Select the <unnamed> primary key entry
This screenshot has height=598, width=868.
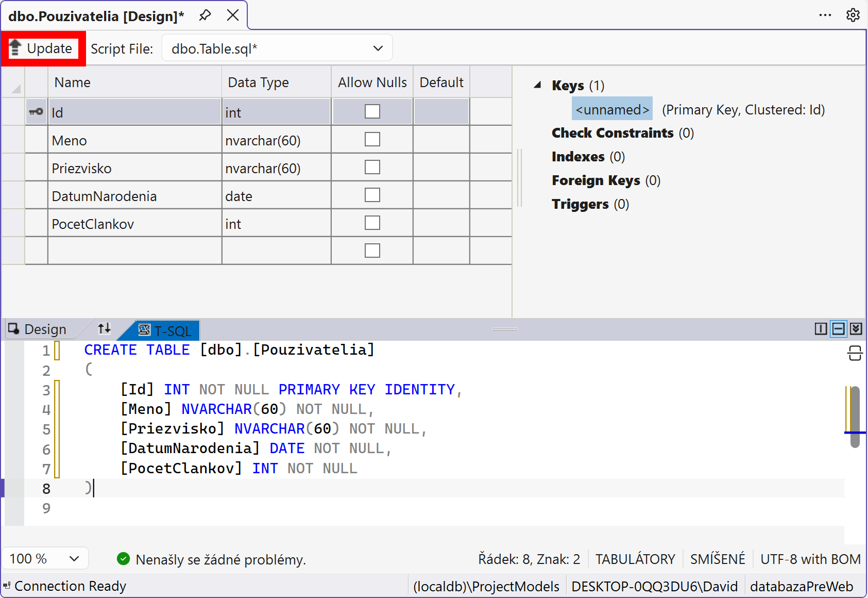[x=612, y=109]
